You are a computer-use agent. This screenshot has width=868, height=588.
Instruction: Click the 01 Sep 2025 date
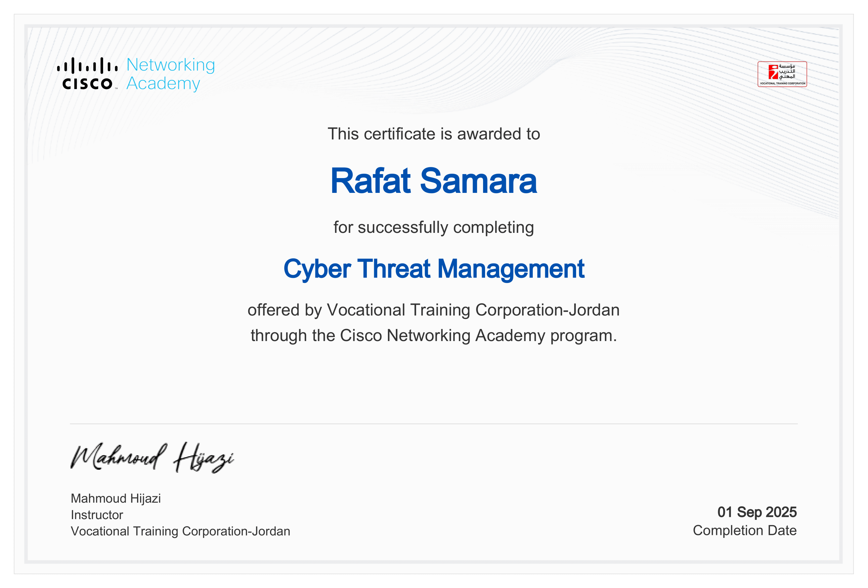[757, 512]
